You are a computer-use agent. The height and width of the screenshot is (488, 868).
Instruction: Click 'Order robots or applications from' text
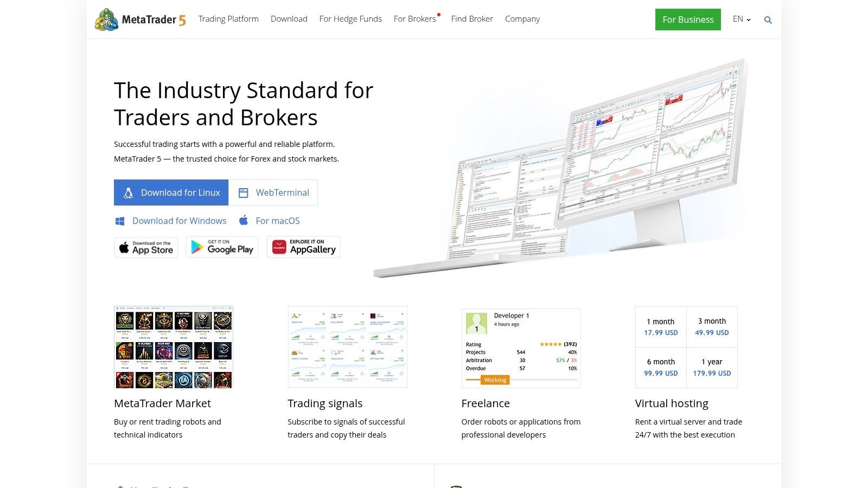coord(521,422)
